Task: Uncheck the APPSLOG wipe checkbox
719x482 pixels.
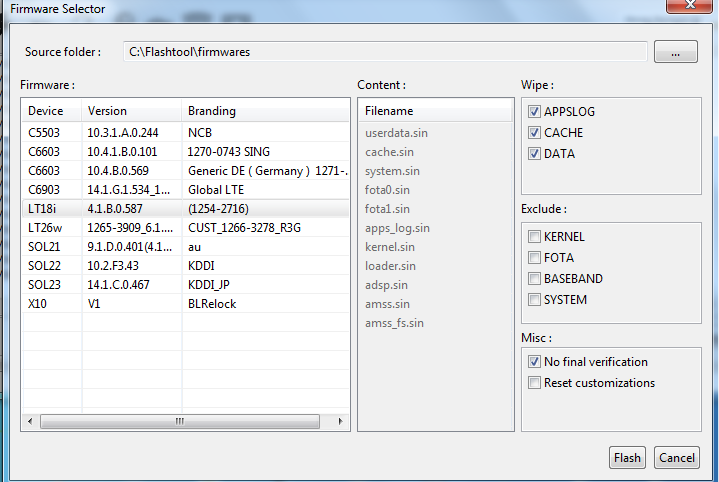Action: point(535,112)
